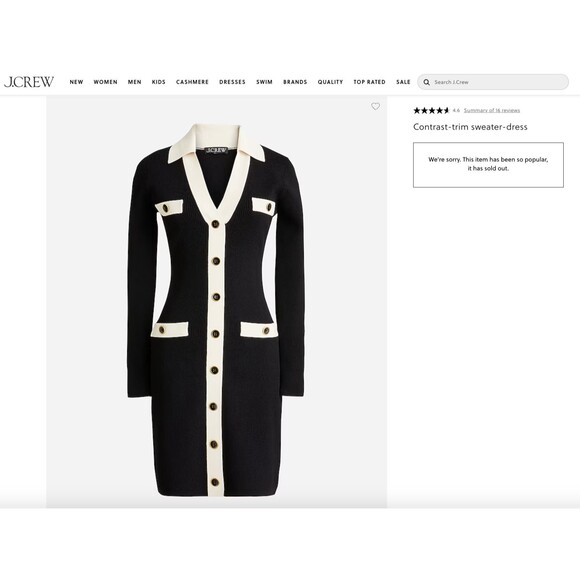
Task: Open the KIDS menu
Action: click(159, 82)
